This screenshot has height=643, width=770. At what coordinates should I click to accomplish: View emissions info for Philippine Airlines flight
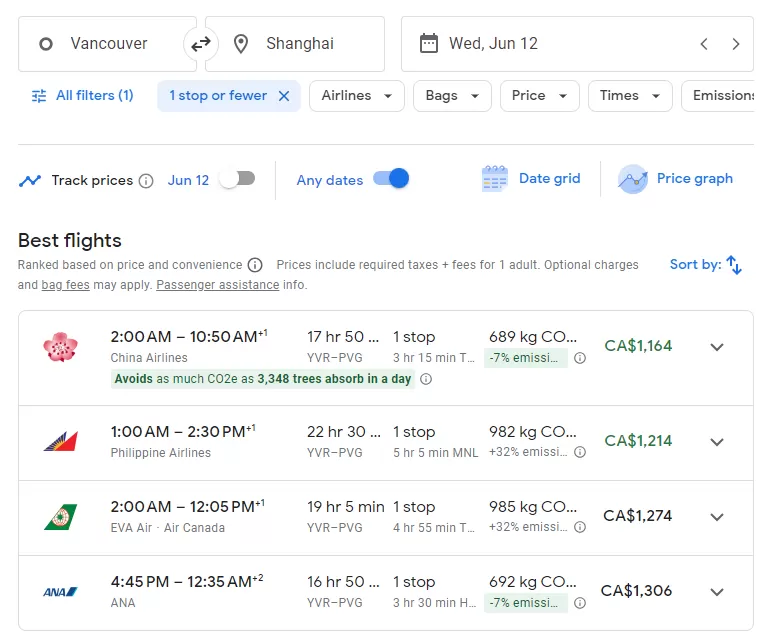[580, 452]
